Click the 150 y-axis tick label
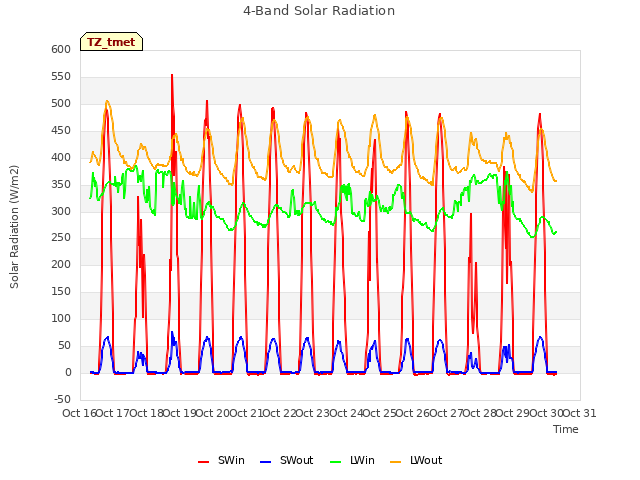The width and height of the screenshot is (640, 480). pos(61,291)
